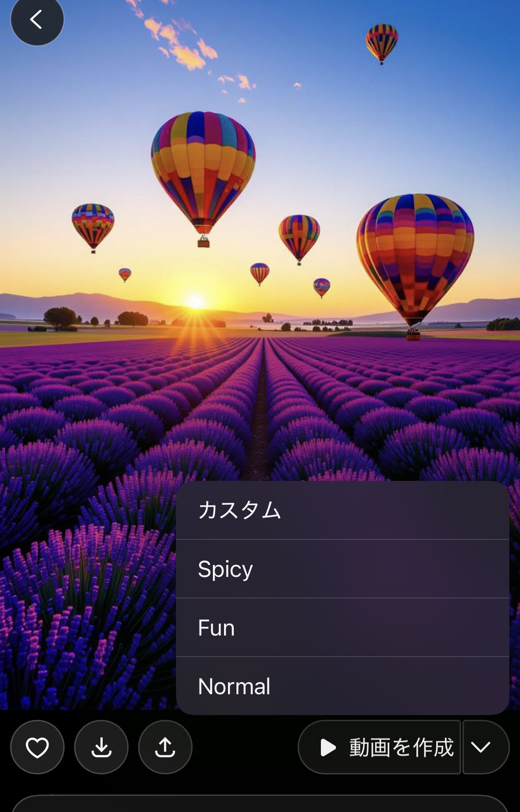Screen dimensions: 520x812
Task: Go back using the top-left arrow
Action: (37, 19)
